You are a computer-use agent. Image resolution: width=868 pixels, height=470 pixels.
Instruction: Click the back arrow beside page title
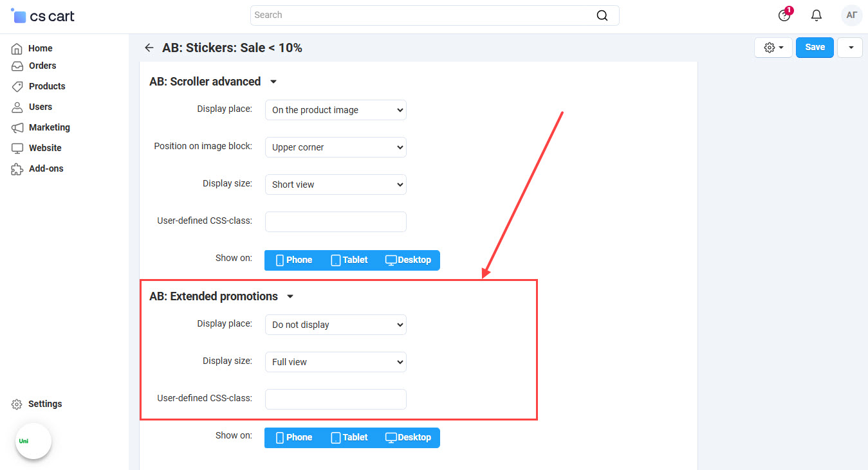coord(149,48)
